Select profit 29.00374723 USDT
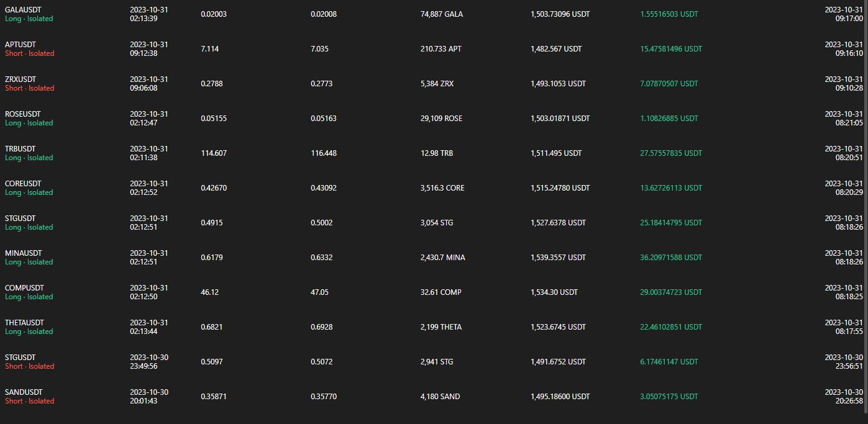 coord(671,292)
